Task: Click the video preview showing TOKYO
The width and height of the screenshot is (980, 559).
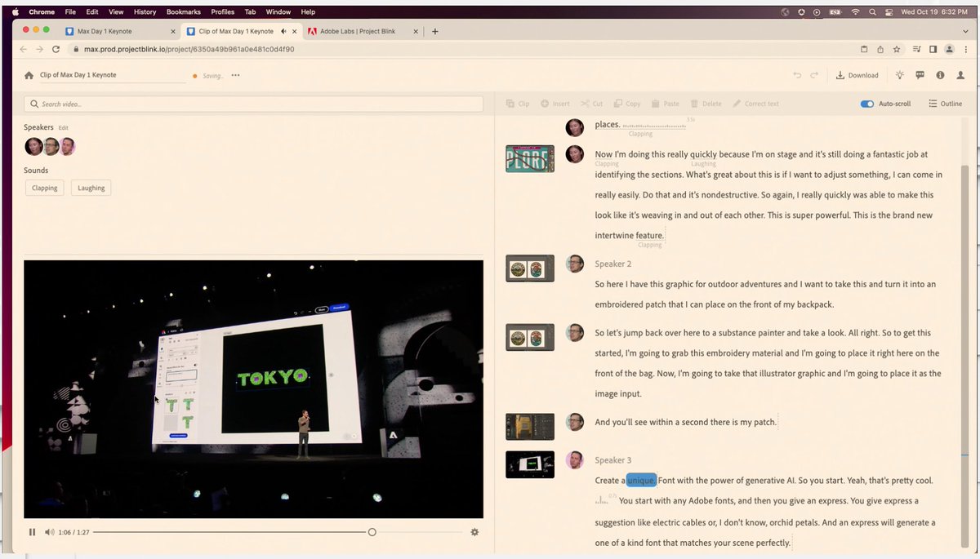Action: pyautogui.click(x=253, y=389)
